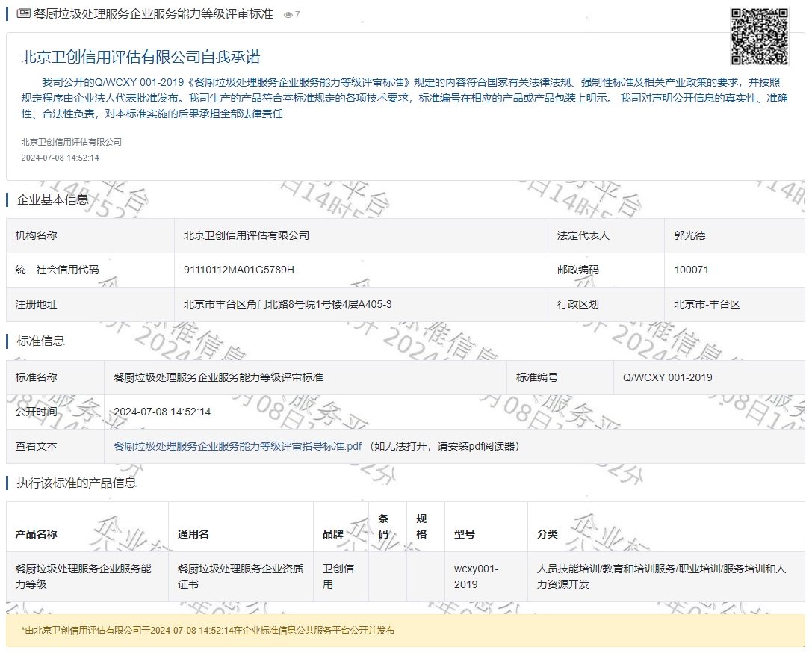Image resolution: width=812 pixels, height=653 pixels.
Task: Select the product name 餐厨垃圾处理服务企业服务能力等级
Action: point(84,576)
